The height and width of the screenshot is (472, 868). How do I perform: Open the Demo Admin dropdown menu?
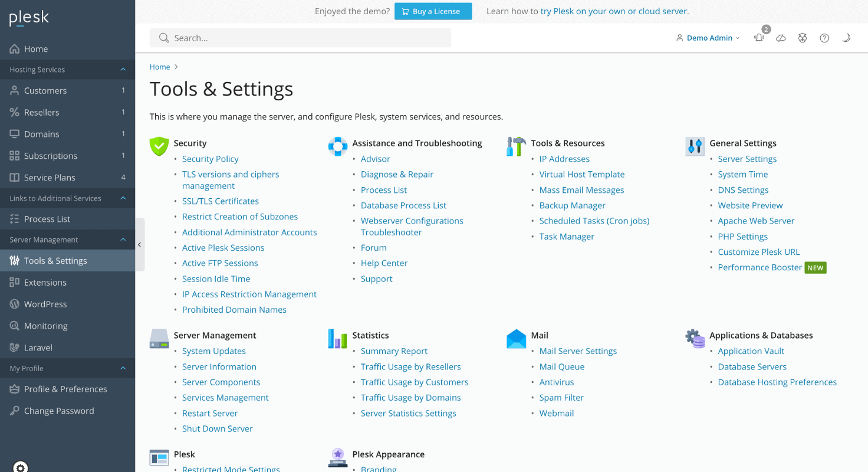[x=708, y=37]
